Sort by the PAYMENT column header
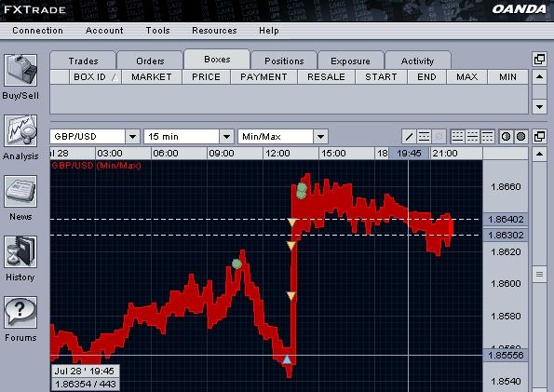The height and width of the screenshot is (392, 554). pyautogui.click(x=263, y=77)
